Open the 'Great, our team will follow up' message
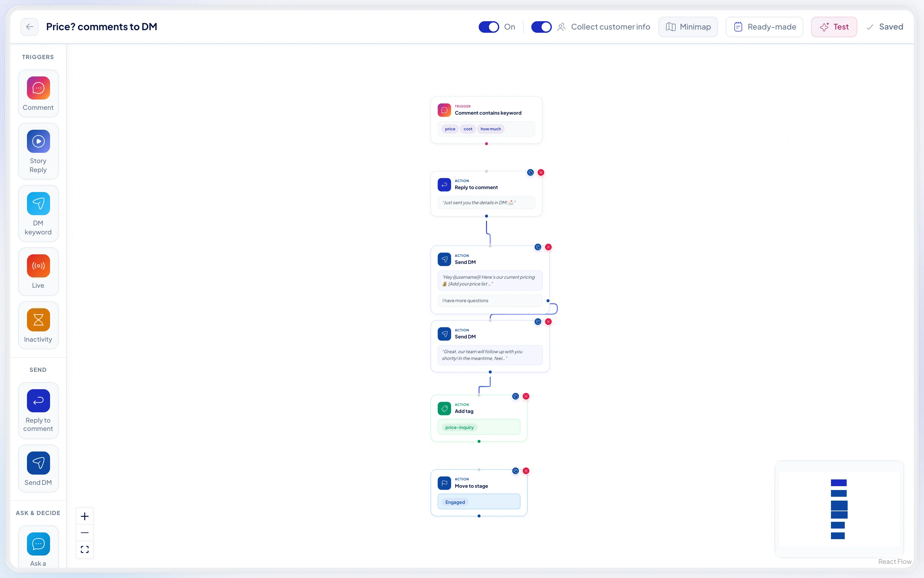924x578 pixels. (x=490, y=355)
